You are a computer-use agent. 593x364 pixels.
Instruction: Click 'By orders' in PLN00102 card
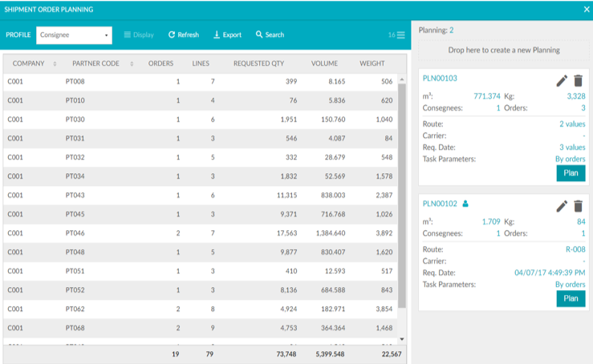click(x=570, y=285)
